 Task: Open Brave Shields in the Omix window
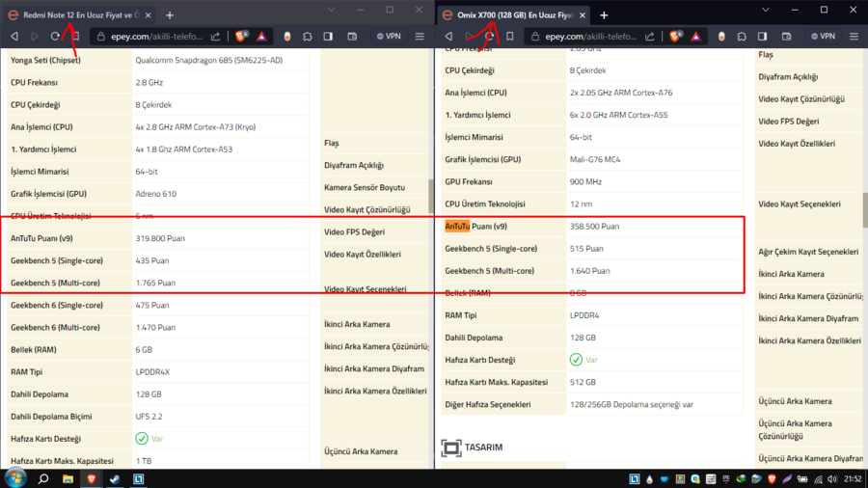676,37
